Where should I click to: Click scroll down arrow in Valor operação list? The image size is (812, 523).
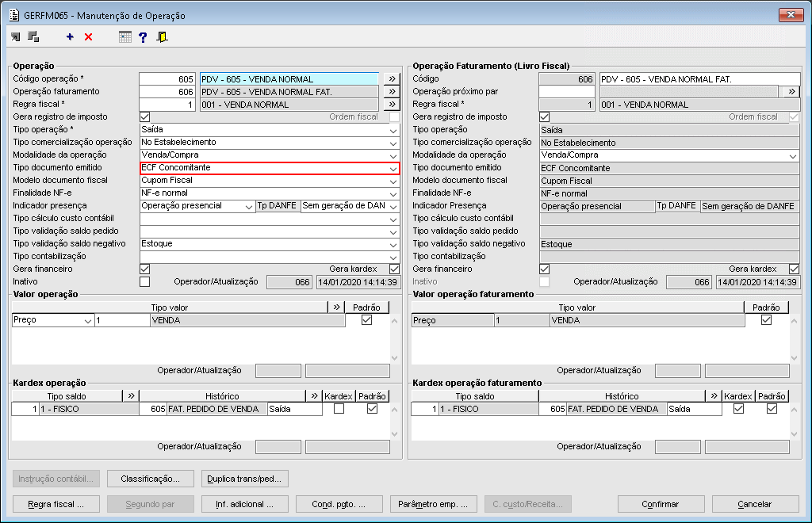[395, 358]
